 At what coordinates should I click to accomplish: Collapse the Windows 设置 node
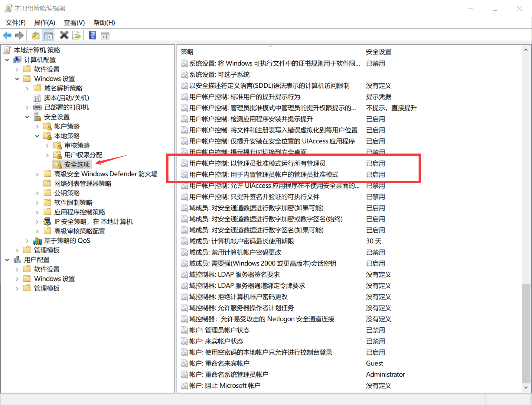click(x=17, y=79)
